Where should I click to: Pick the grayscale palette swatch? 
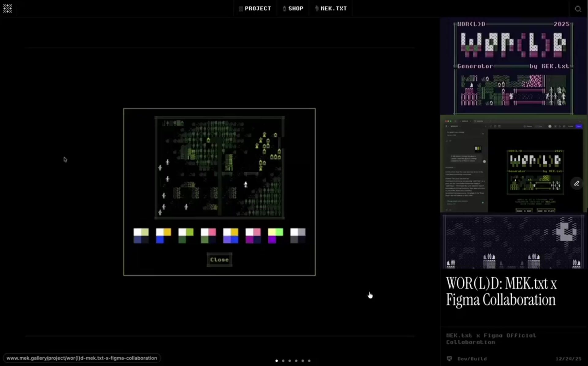(298, 236)
